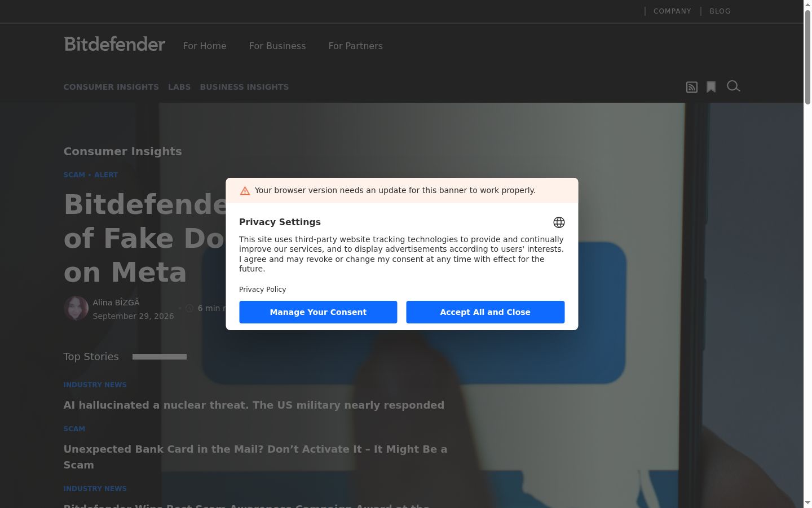Open the Blog link in top bar
The width and height of the screenshot is (812, 508).
(x=720, y=11)
